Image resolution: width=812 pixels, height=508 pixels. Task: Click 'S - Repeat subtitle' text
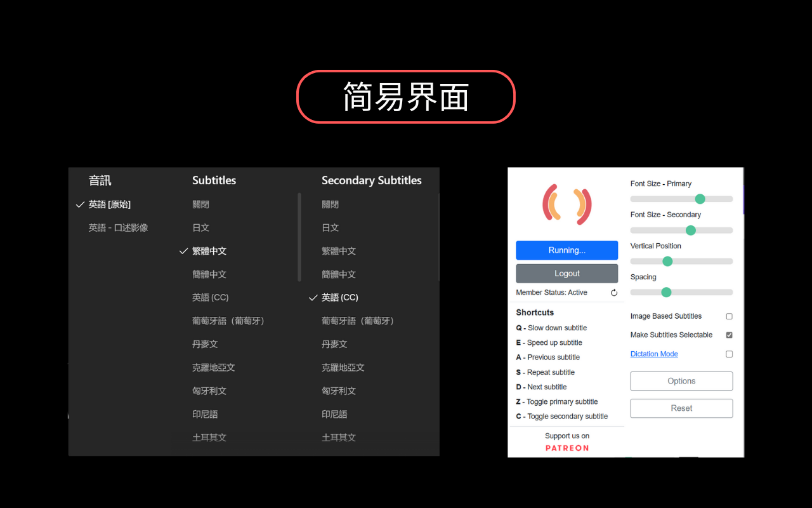(x=545, y=372)
